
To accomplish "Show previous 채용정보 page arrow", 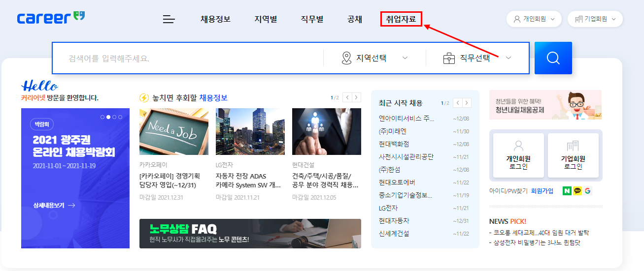I will click(347, 97).
